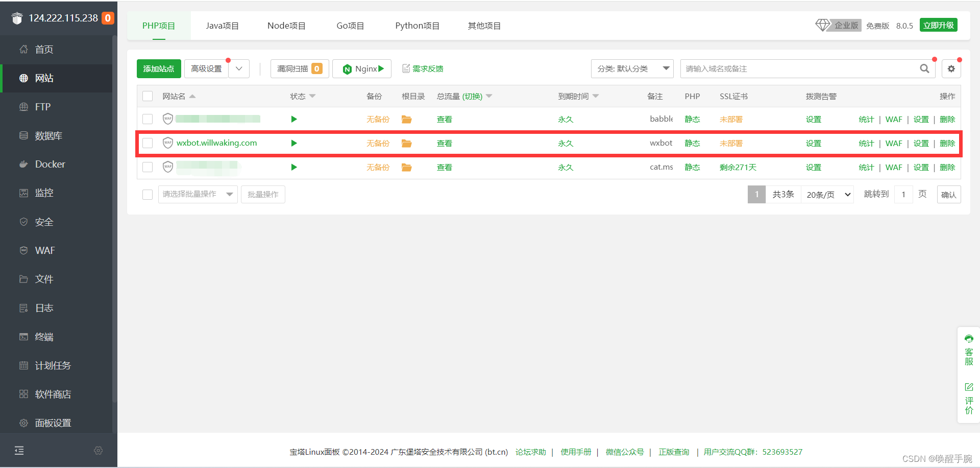980x468 pixels.
Task: Open the 20条/页 page size dropdown
Action: click(828, 194)
